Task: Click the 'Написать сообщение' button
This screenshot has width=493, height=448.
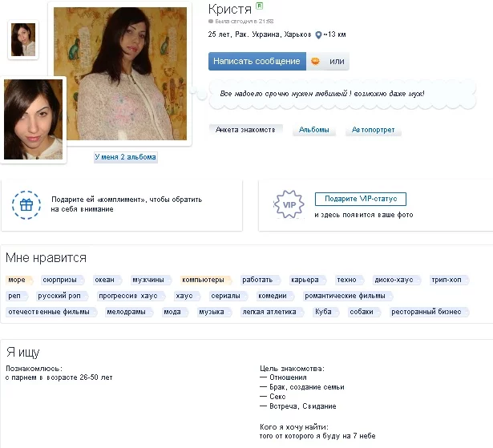Action: point(257,61)
